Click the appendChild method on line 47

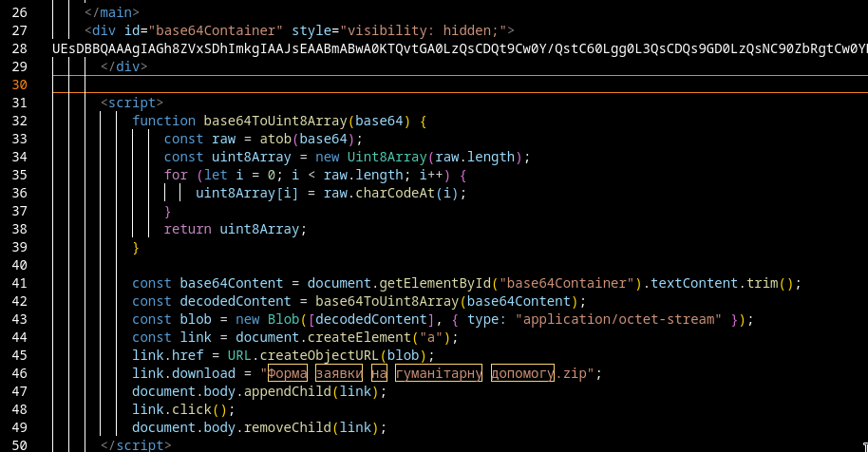click(x=287, y=391)
